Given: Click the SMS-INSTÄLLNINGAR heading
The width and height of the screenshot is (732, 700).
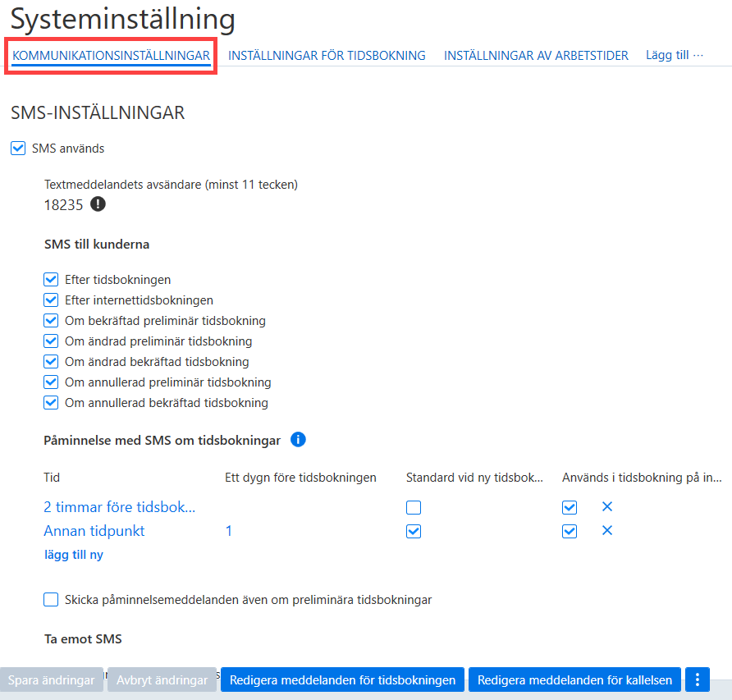Looking at the screenshot, I should (98, 112).
